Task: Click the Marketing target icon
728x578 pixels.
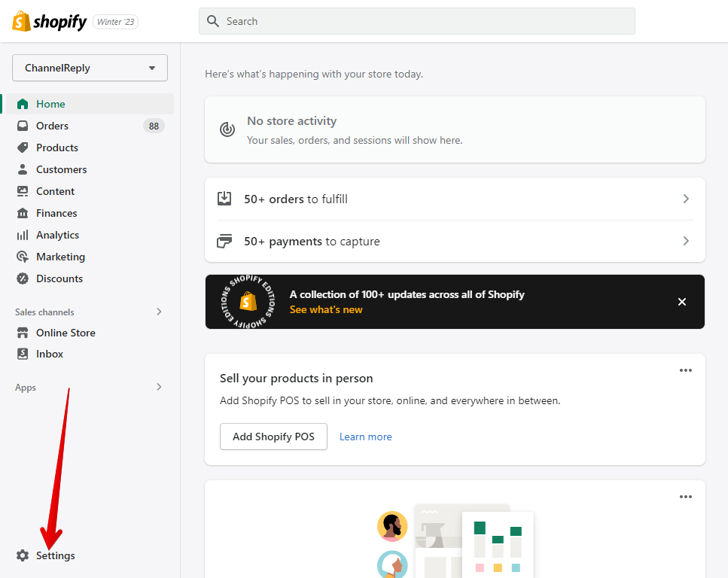Action: coord(23,257)
